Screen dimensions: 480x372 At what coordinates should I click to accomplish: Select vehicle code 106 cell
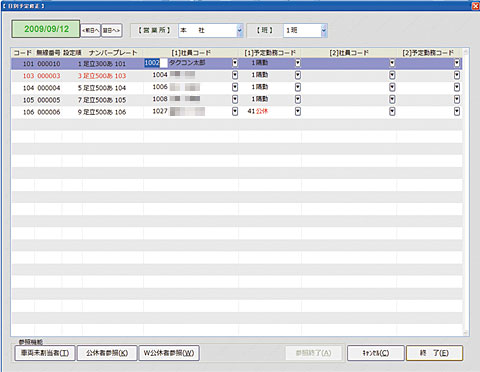[x=28, y=112]
